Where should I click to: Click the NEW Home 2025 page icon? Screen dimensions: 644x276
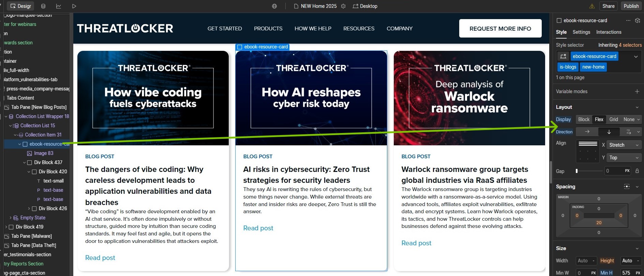(296, 6)
